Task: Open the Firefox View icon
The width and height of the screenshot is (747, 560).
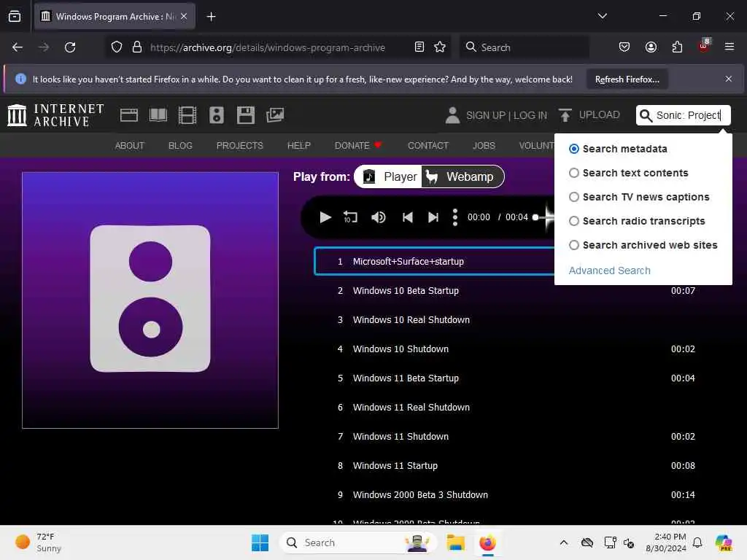Action: point(15,17)
